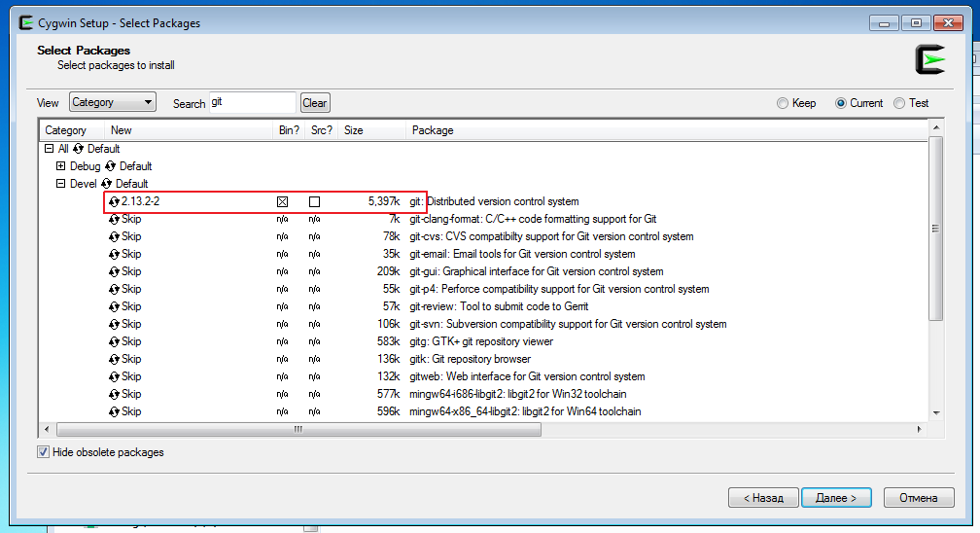Click the horizontal scrollbar thumb
Viewport: 980px width, 533px height.
[298, 429]
